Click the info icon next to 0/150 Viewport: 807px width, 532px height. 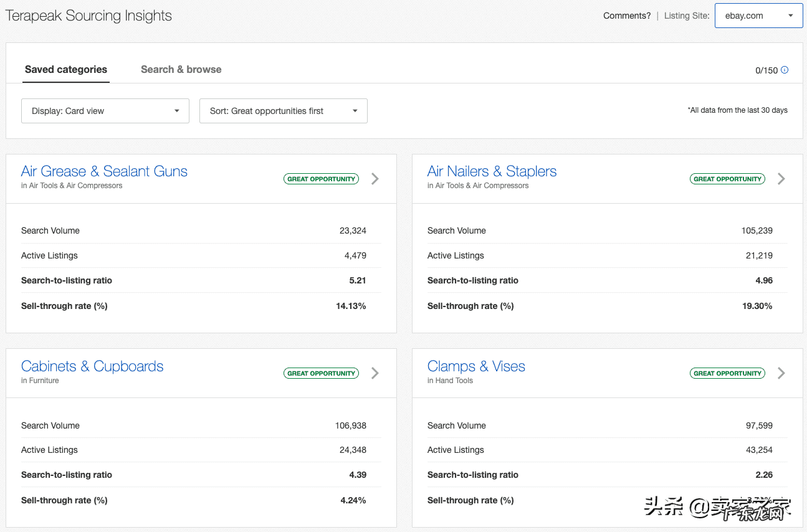[x=785, y=70]
